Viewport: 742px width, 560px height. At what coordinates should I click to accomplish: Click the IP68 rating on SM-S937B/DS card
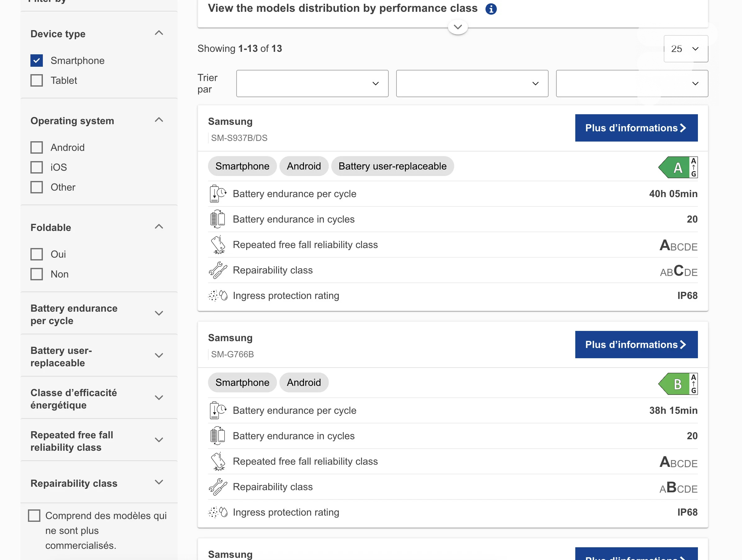(687, 296)
